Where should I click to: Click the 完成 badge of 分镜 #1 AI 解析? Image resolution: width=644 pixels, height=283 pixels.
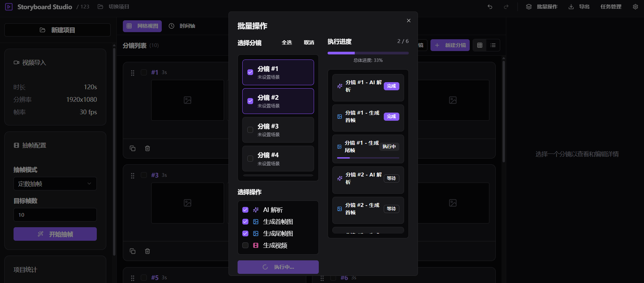pyautogui.click(x=392, y=86)
